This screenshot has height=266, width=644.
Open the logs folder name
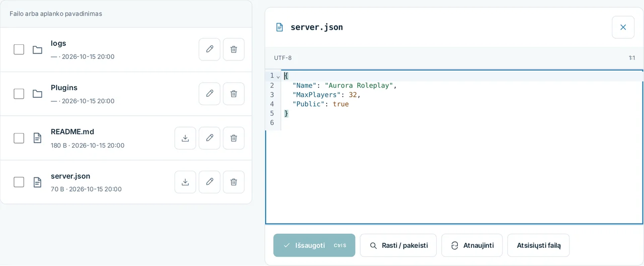pos(58,43)
